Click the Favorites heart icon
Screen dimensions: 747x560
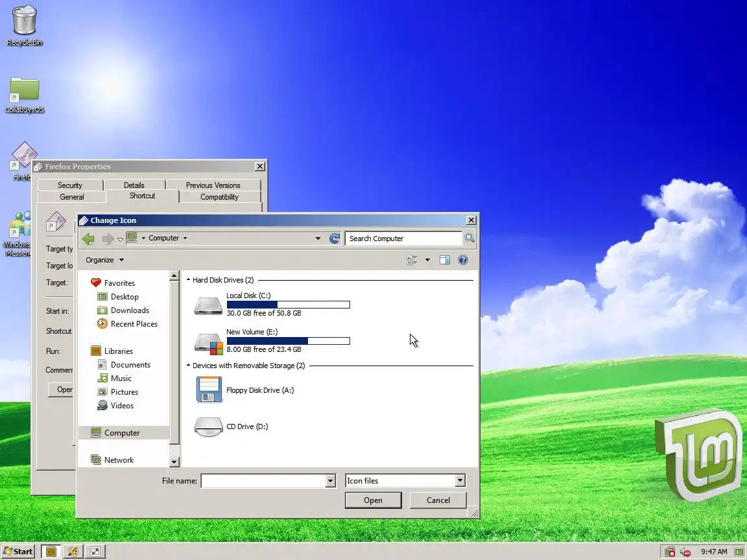96,283
